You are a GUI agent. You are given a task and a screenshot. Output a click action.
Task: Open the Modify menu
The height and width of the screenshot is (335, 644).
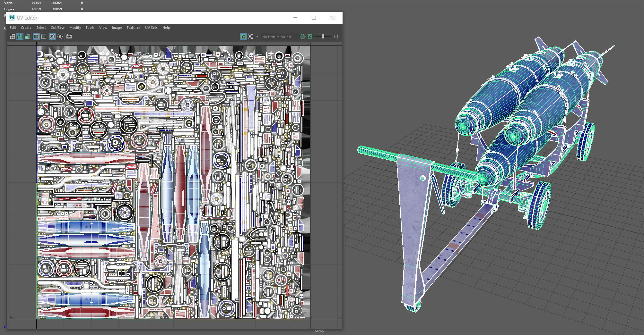point(75,28)
